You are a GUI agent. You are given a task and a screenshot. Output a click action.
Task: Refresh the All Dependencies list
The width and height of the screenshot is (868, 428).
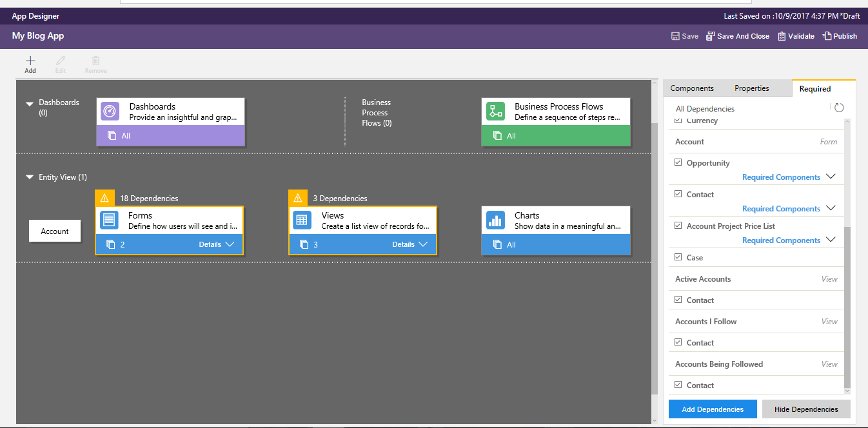(839, 108)
